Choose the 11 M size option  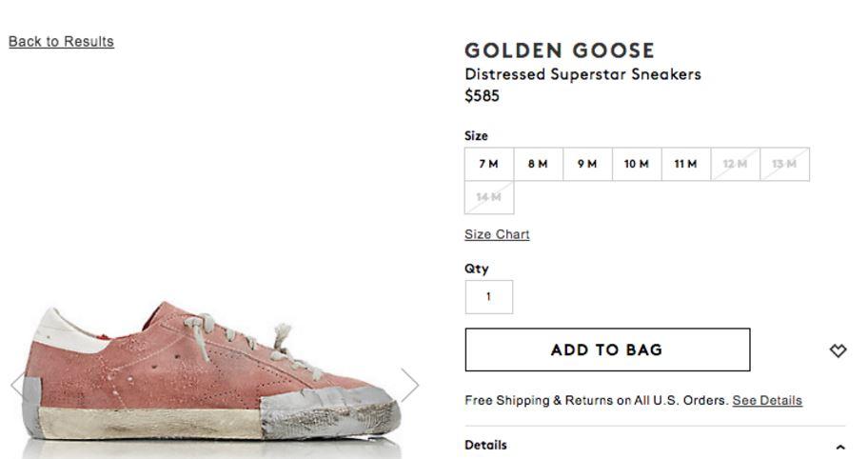coord(685,164)
